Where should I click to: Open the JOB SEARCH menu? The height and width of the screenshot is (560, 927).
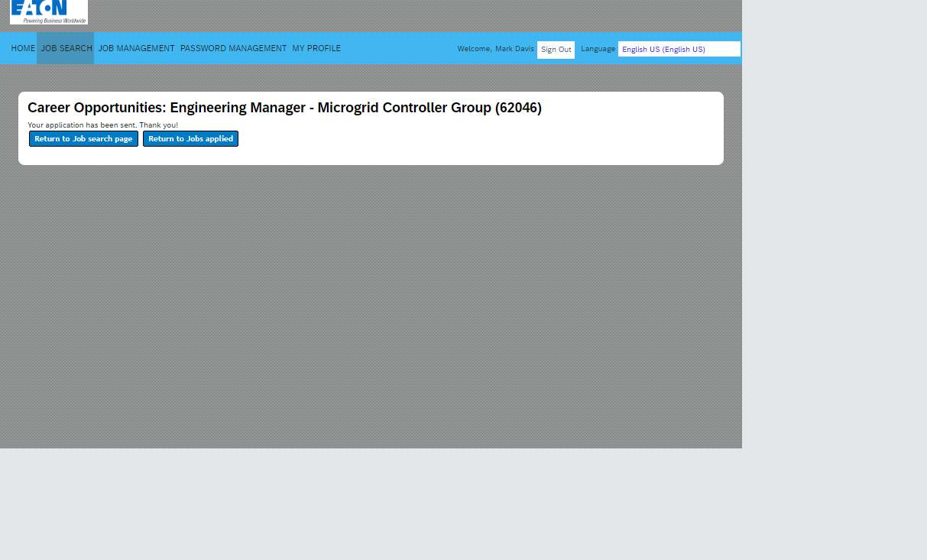[x=66, y=49]
